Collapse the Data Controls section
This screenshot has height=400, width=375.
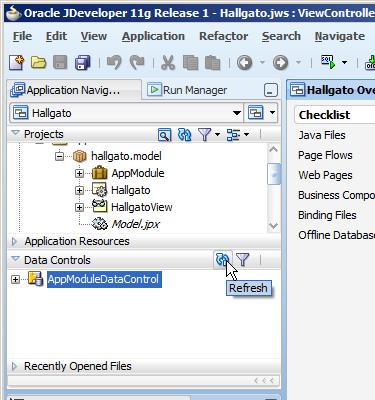pos(15,259)
